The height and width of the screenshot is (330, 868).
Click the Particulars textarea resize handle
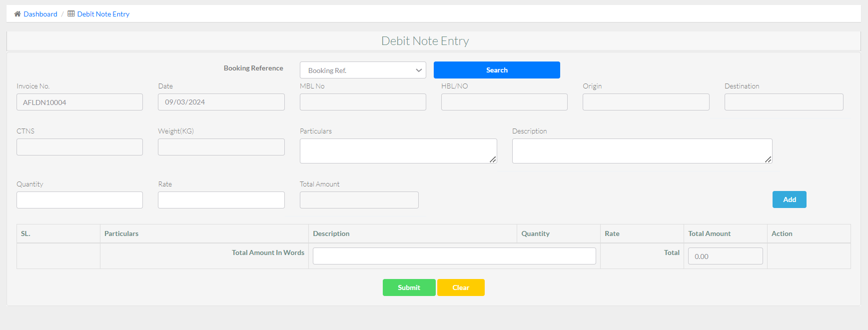(x=493, y=159)
